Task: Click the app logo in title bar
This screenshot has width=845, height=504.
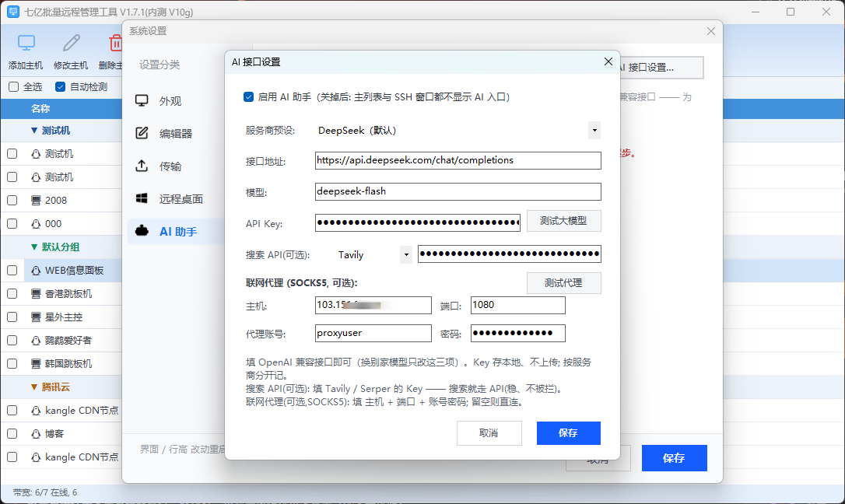Action: click(13, 12)
